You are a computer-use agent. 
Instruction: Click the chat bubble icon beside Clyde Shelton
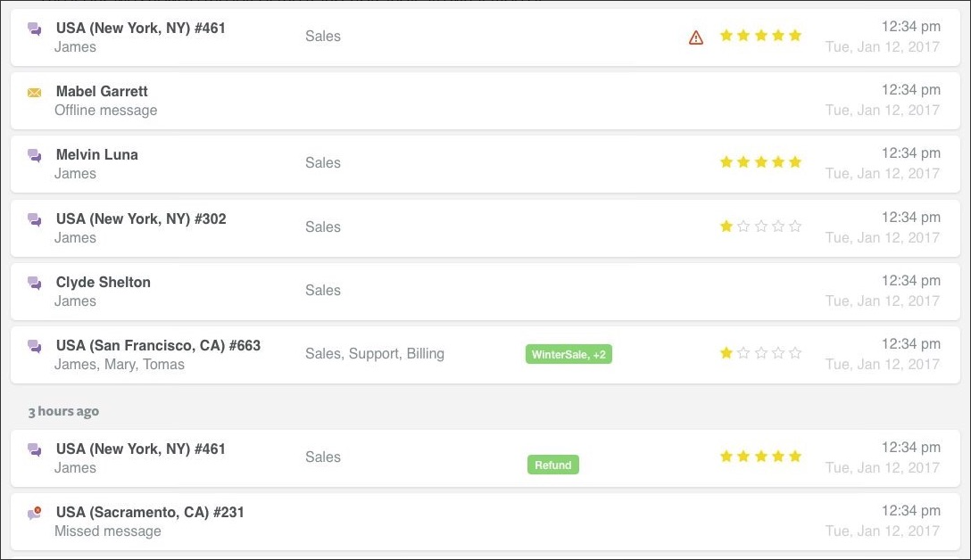pyautogui.click(x=34, y=283)
